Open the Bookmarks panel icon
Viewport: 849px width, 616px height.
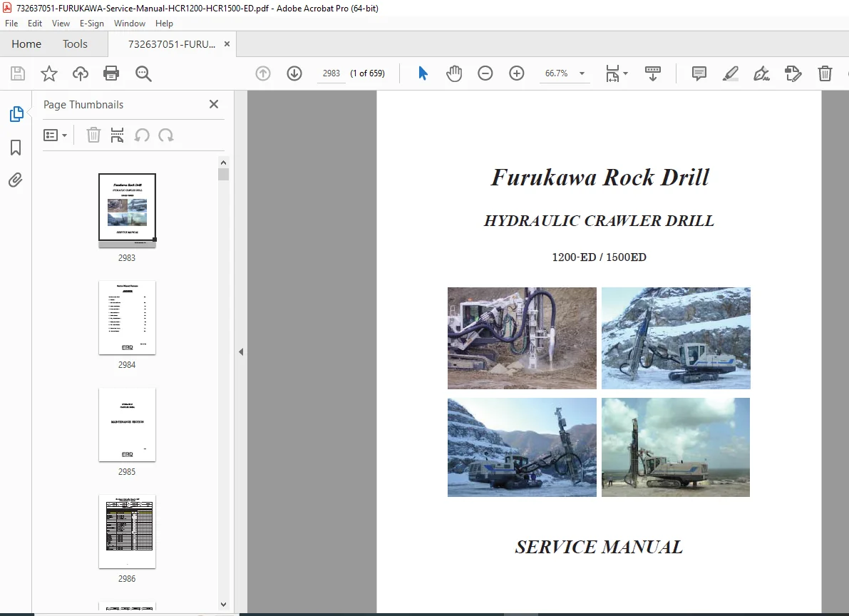[16, 148]
